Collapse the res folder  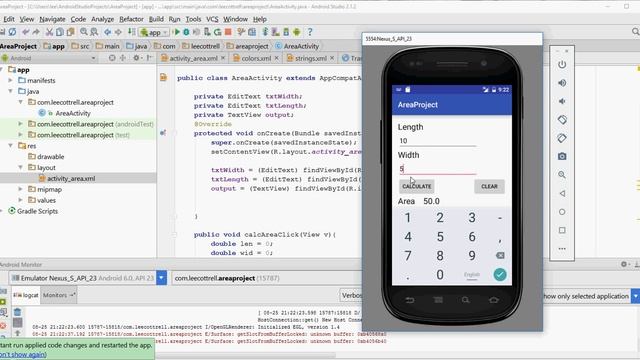point(11,146)
